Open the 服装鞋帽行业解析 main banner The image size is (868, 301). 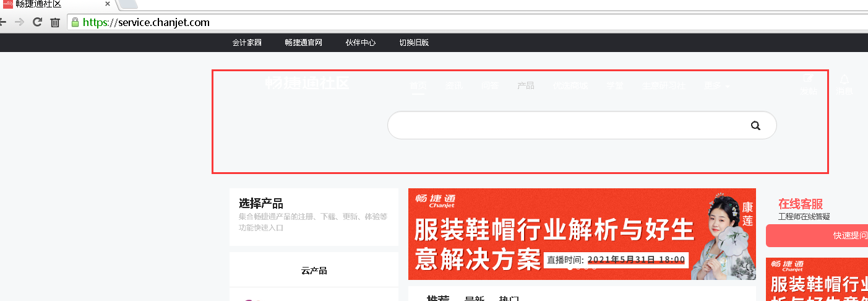[582, 234]
